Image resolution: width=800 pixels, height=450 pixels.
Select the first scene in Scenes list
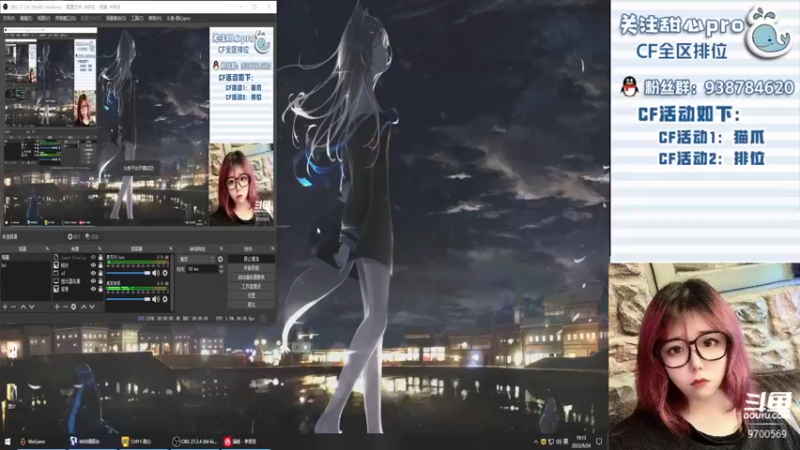click(26, 257)
